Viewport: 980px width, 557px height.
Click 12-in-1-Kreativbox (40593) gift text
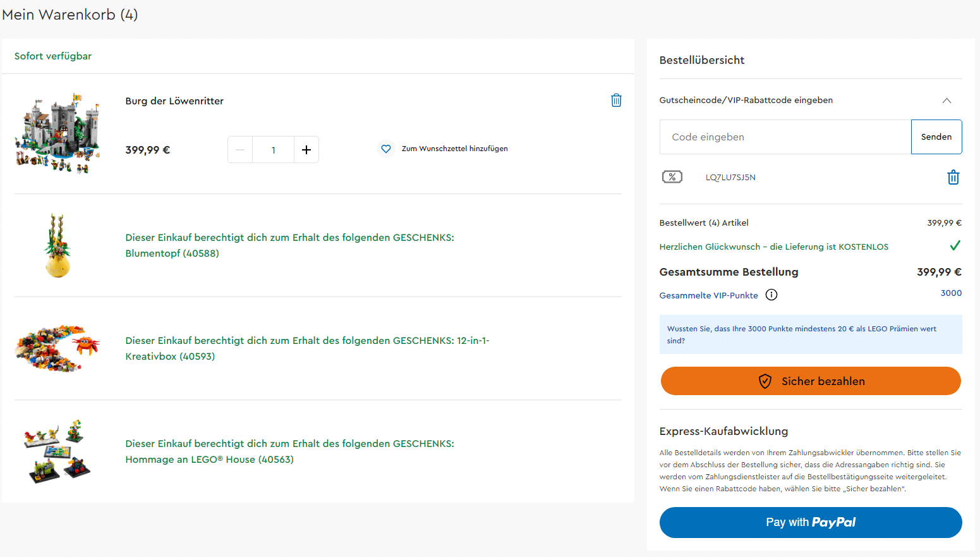[307, 348]
